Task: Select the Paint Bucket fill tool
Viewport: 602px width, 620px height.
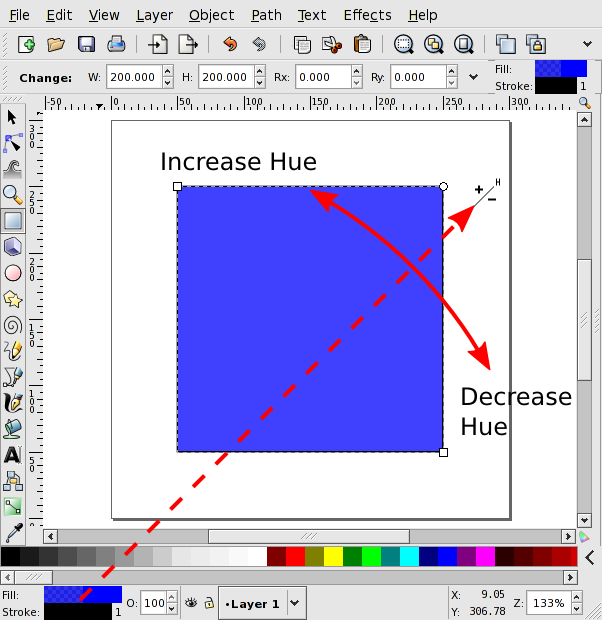Action: pos(13,429)
